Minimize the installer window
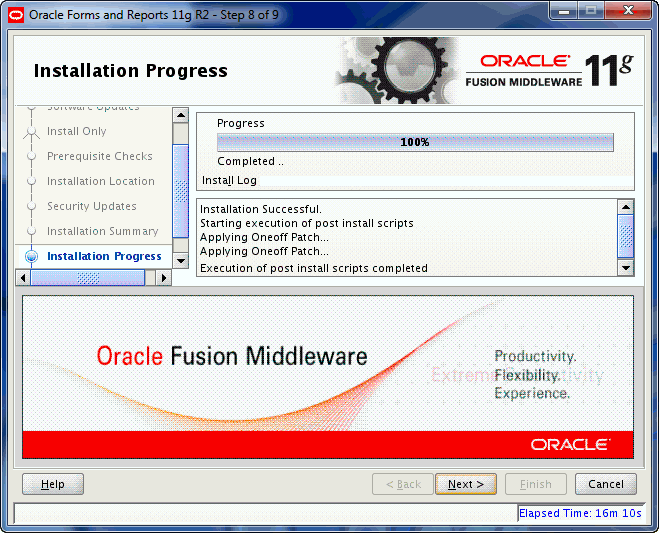659x533 pixels. pyautogui.click(x=564, y=11)
